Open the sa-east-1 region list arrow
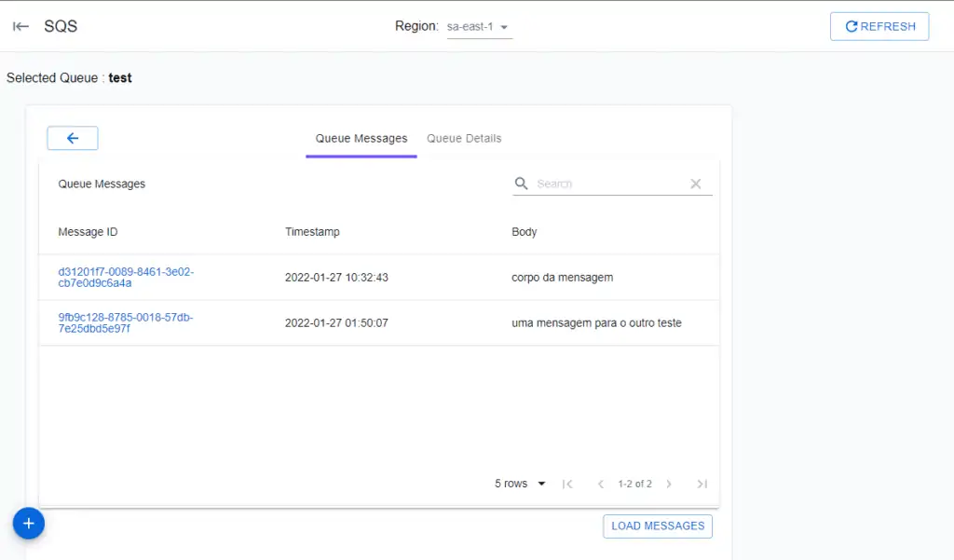954x560 pixels. 503,26
